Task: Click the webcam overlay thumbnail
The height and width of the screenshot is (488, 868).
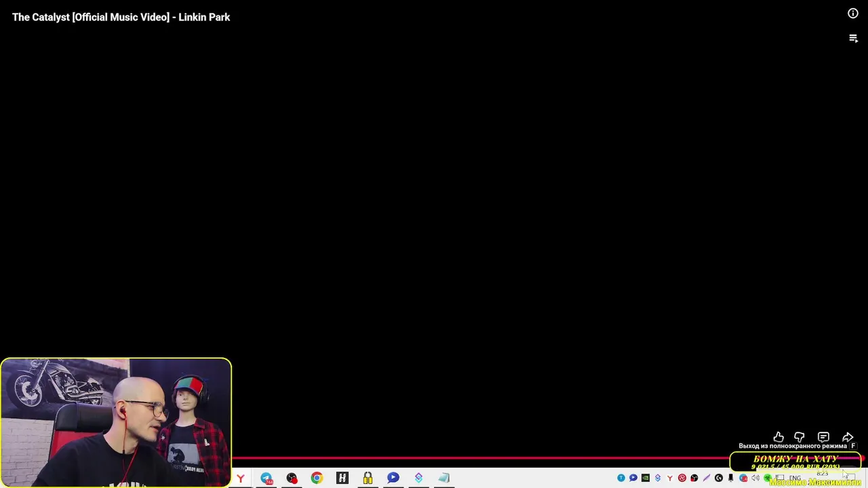Action: 116,422
